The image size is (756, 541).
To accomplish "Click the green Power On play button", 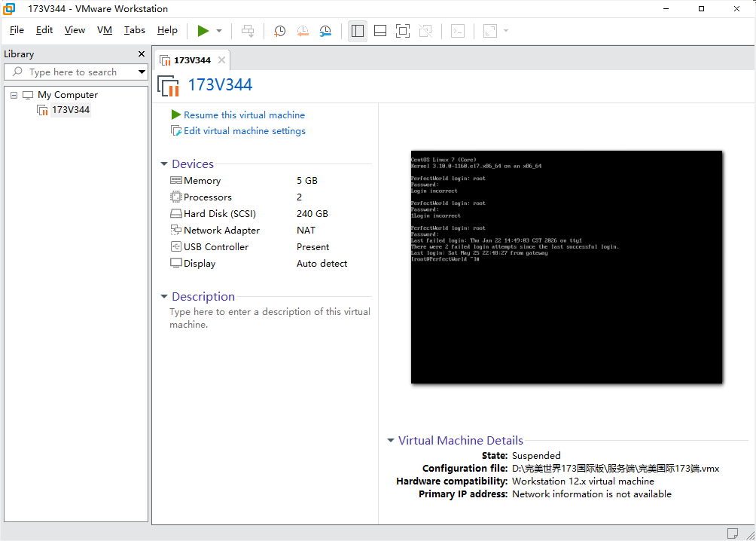I will (x=203, y=31).
